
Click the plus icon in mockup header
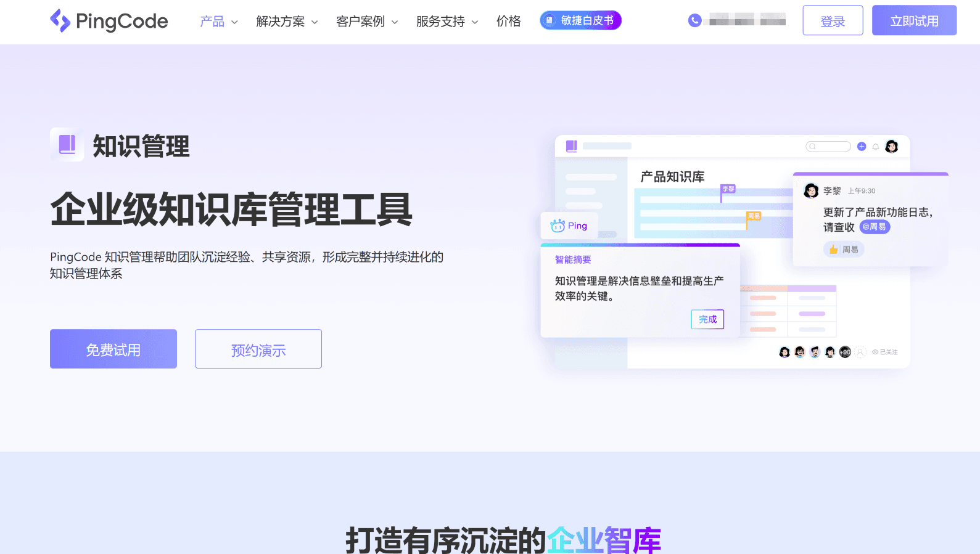(862, 146)
